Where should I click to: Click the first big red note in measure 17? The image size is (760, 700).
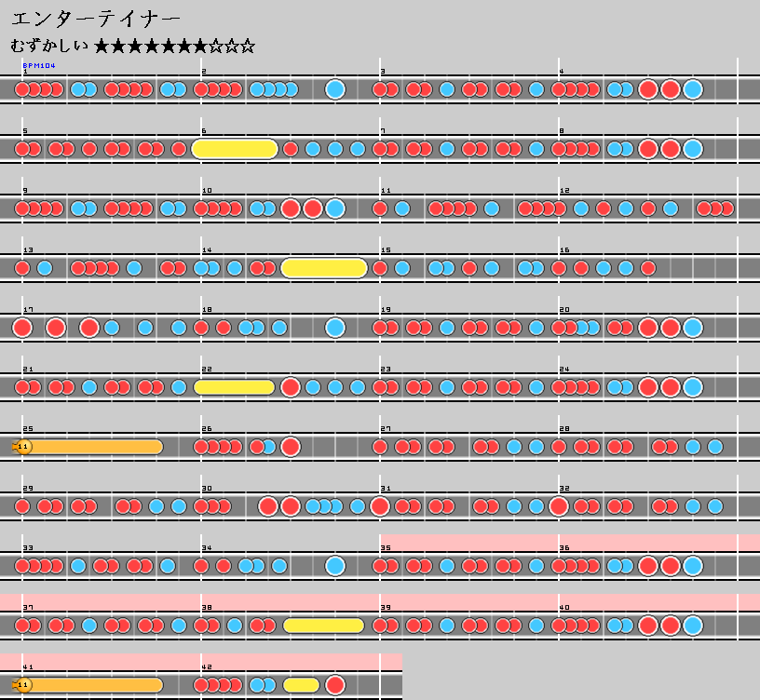point(22,328)
